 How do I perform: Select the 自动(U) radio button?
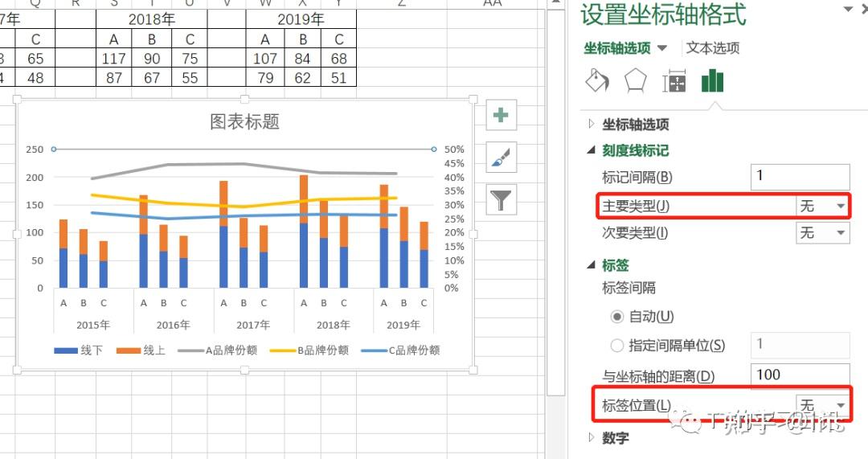[616, 317]
